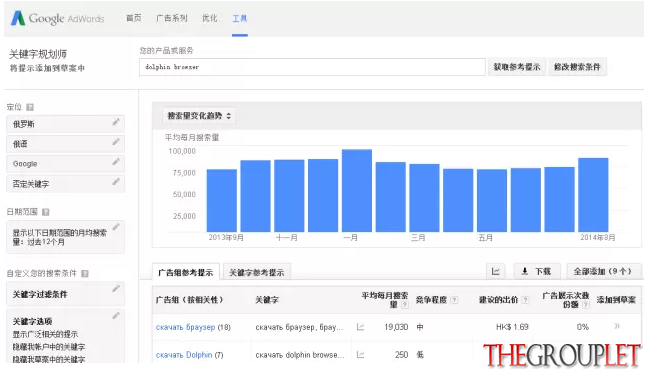Edit the date range pencil icon
Image resolution: width=648 pixels, height=374 pixels.
click(116, 227)
